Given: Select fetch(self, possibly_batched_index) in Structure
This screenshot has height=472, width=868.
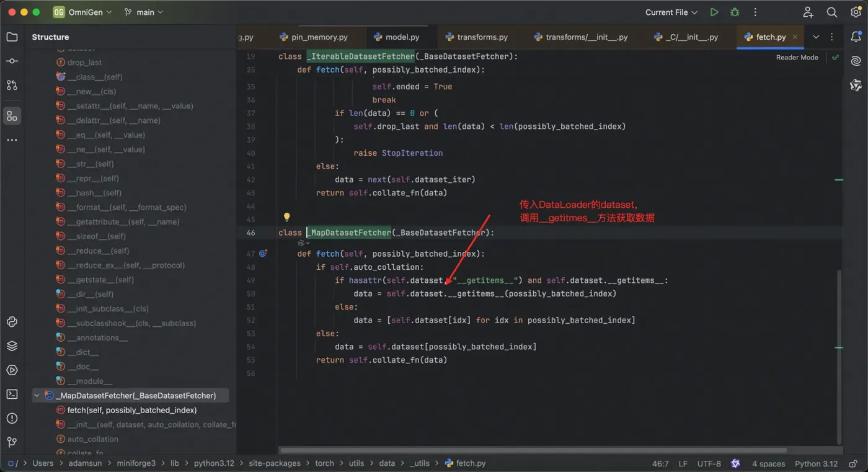Looking at the screenshot, I should (x=132, y=410).
